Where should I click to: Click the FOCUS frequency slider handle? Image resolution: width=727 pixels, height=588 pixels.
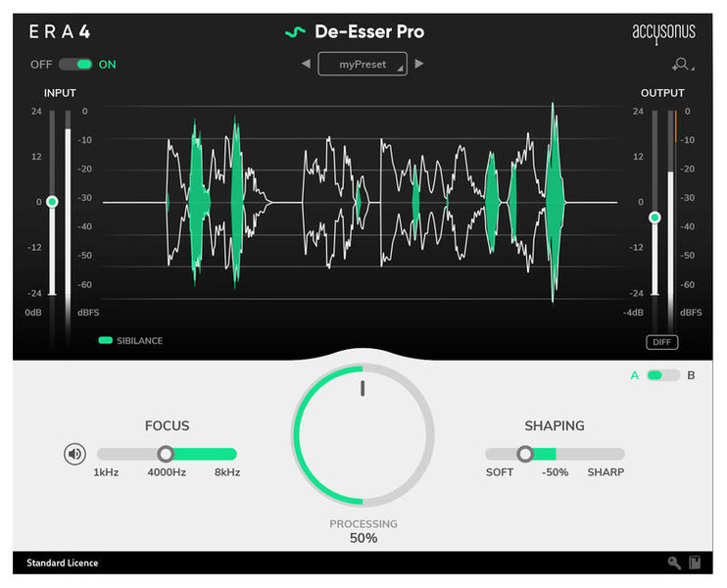[x=166, y=454]
